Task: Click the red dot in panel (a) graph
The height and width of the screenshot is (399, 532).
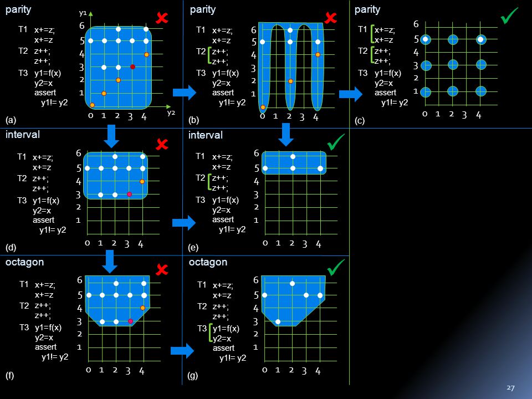Action: coord(132,67)
